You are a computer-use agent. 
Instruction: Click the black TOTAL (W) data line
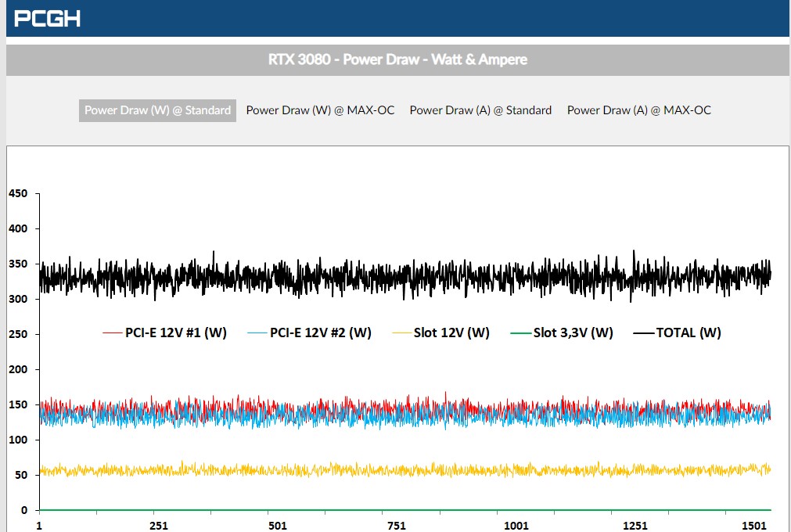404,276
